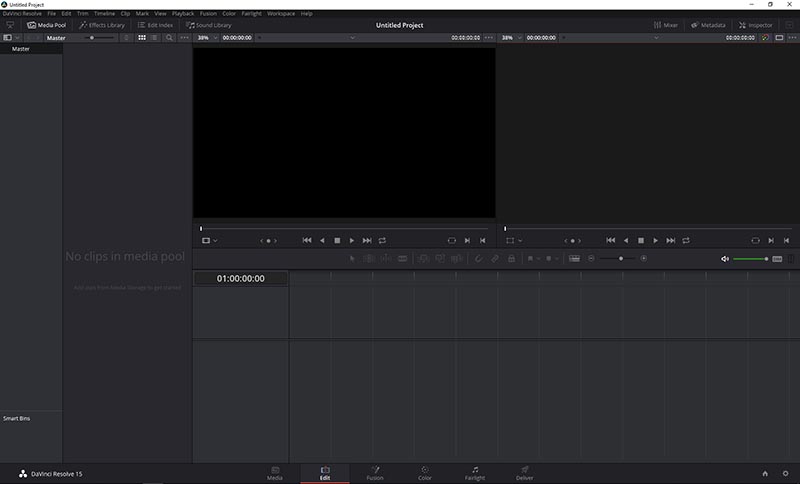This screenshot has height=484, width=800.
Task: Go to first frame in timeline viewer
Action: pos(610,240)
